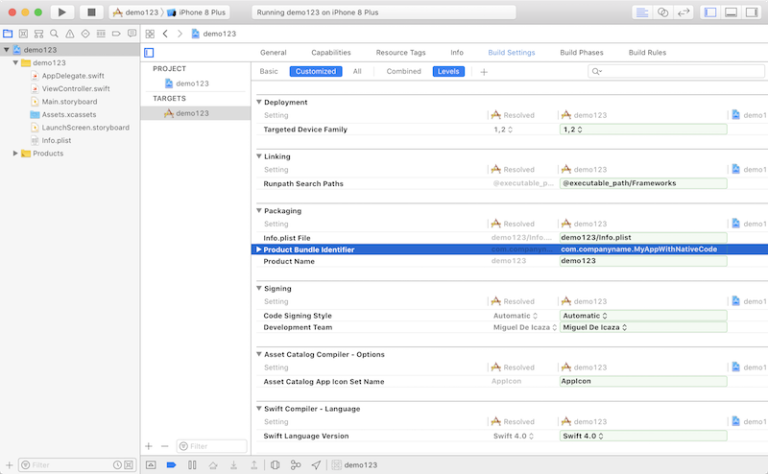Open the Symbol navigator
The width and height of the screenshot is (768, 474).
(39, 34)
